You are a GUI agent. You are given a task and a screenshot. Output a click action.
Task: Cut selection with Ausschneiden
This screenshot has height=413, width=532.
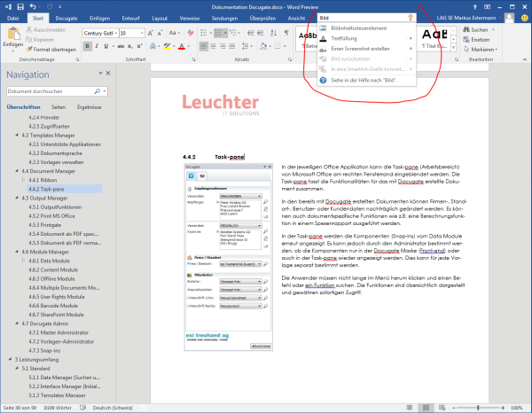46,30
